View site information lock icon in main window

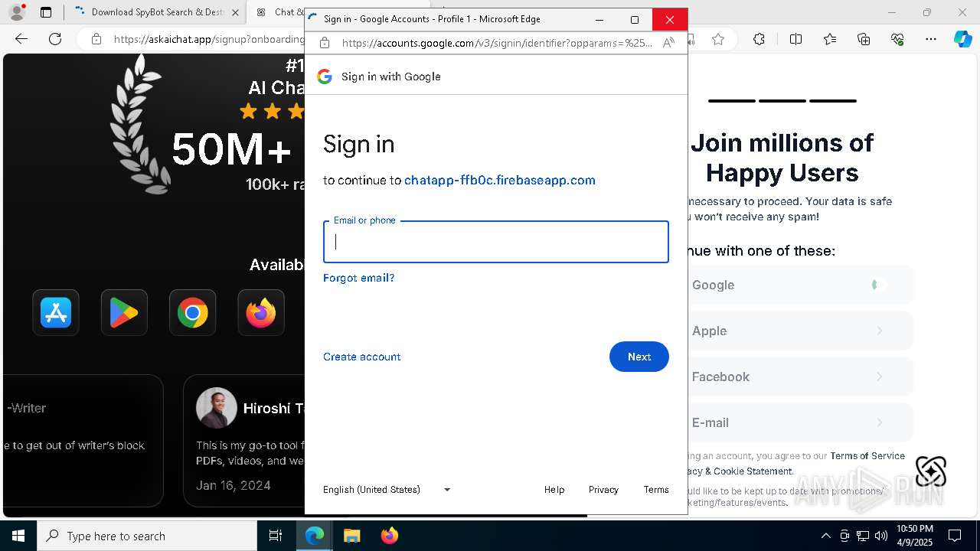[96, 39]
